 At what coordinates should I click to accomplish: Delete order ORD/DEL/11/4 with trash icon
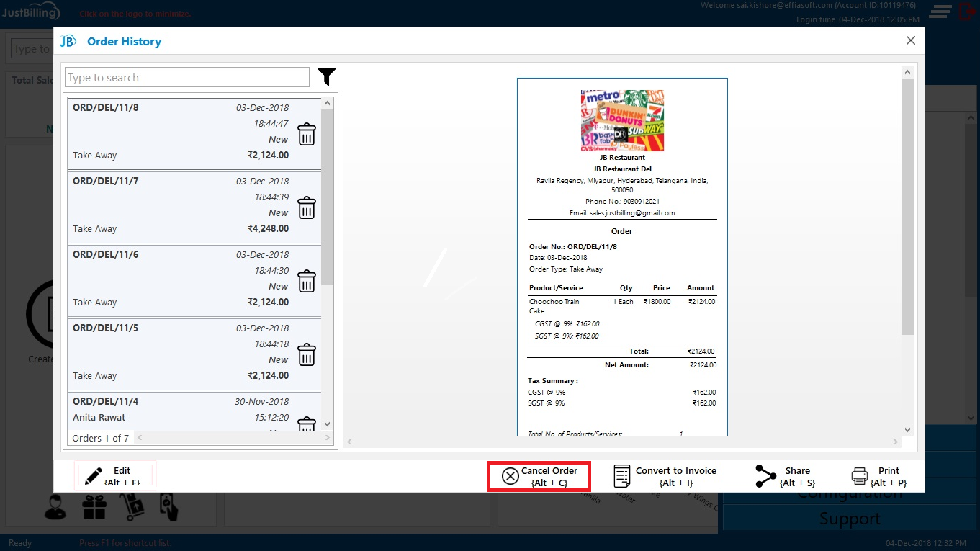click(x=307, y=424)
